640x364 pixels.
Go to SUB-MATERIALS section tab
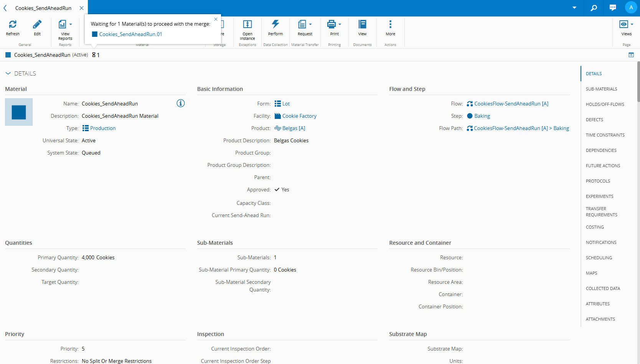point(601,89)
